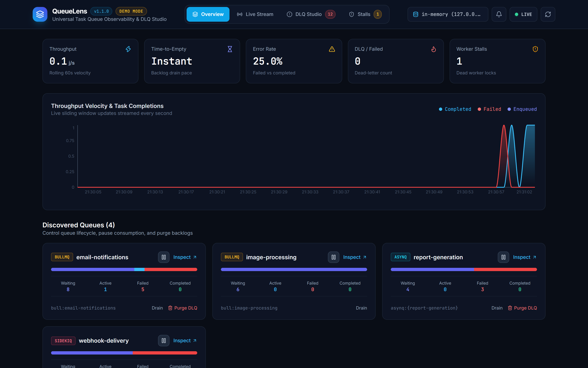This screenshot has width=588, height=368.
Task: Toggle the Enqueued series in chart legend
Action: pos(522,109)
